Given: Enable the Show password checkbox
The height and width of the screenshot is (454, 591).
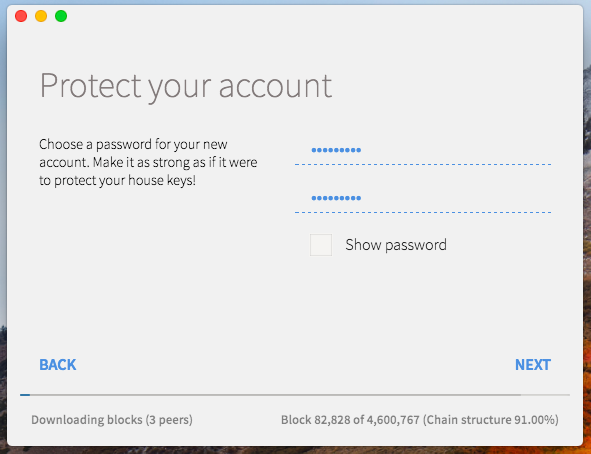Looking at the screenshot, I should coord(321,245).
